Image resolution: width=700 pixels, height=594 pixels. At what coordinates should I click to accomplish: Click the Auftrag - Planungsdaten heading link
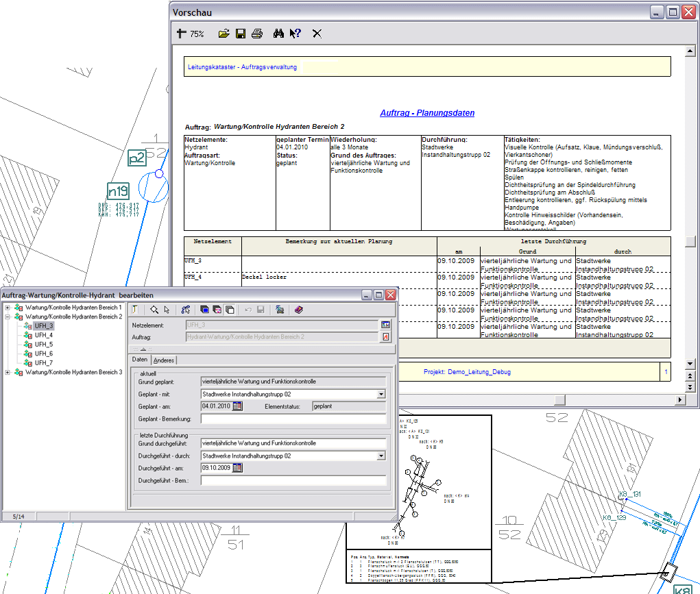(x=427, y=113)
